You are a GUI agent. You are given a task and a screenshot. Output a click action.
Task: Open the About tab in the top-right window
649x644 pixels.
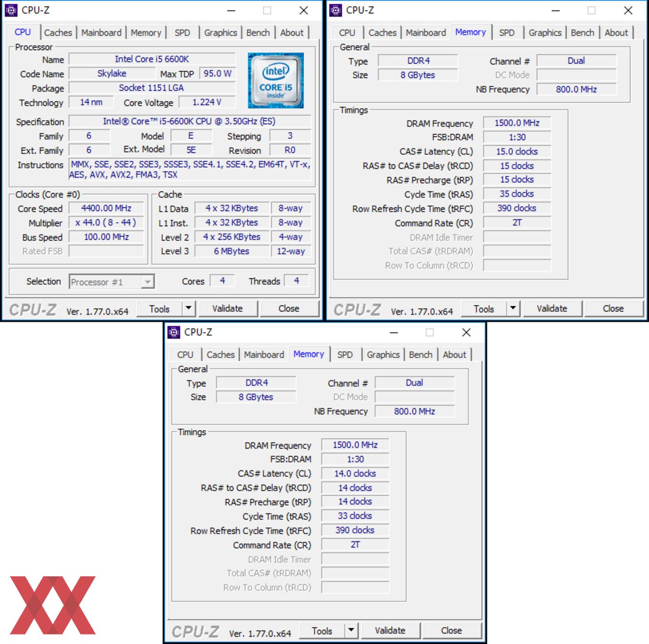[x=616, y=32]
